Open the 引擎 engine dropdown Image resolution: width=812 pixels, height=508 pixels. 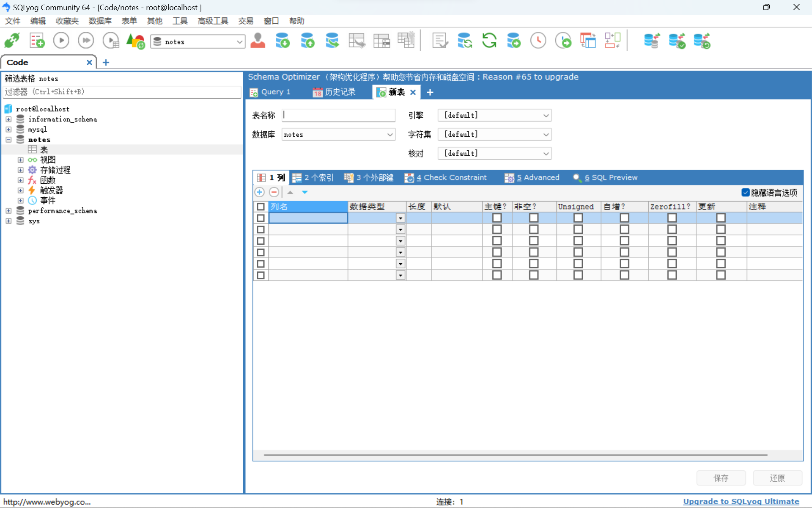pos(495,115)
